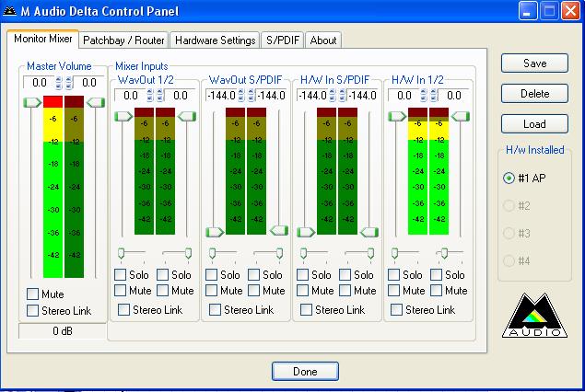Click H/W In 1/2 right fader handle

click(x=461, y=117)
